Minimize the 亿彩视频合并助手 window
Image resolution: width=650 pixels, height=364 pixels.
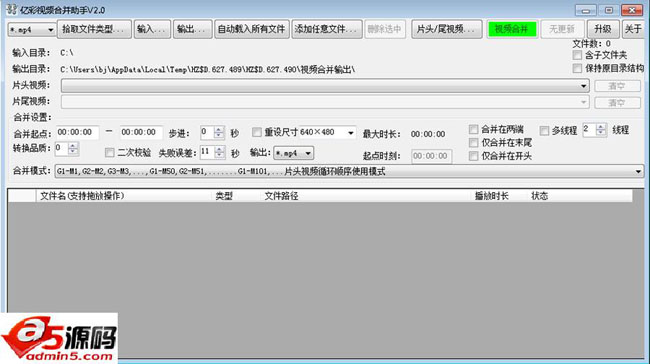[x=586, y=10]
